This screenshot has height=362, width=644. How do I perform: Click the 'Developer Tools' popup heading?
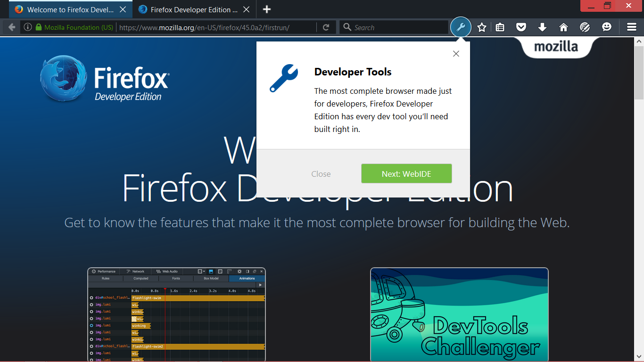click(353, 72)
